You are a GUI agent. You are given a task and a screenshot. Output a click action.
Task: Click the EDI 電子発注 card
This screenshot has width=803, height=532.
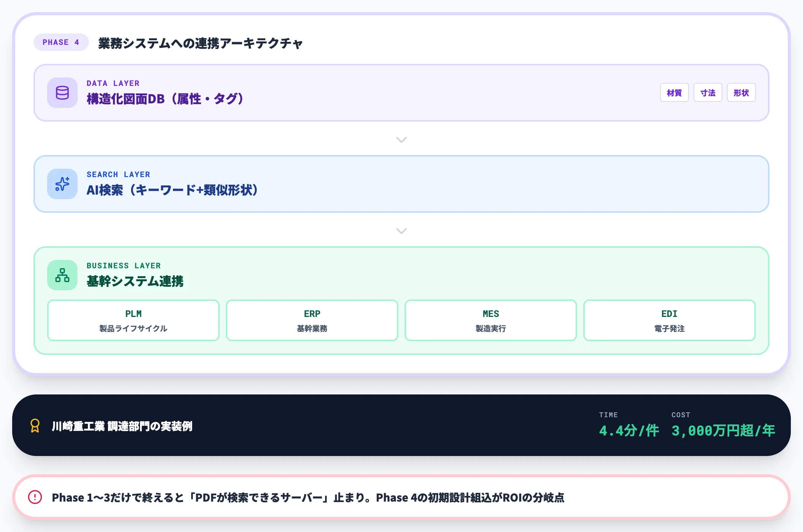click(670, 320)
